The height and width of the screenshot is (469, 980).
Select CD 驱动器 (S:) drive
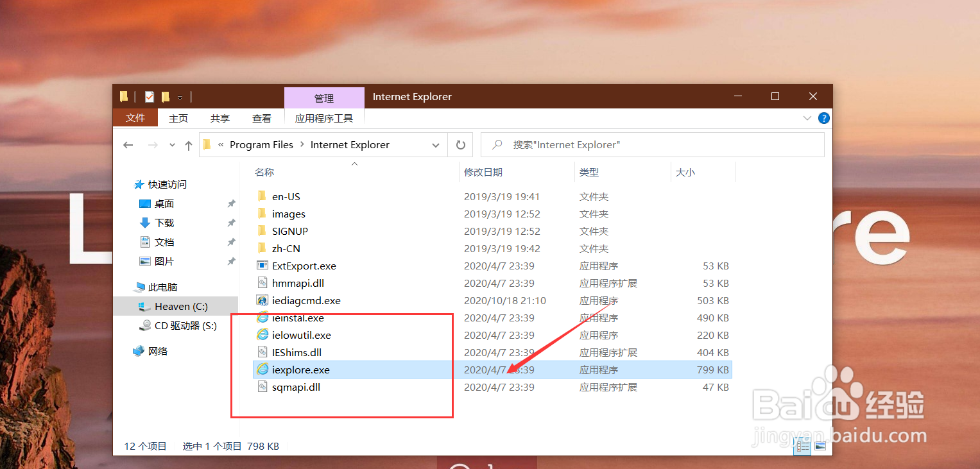(185, 326)
